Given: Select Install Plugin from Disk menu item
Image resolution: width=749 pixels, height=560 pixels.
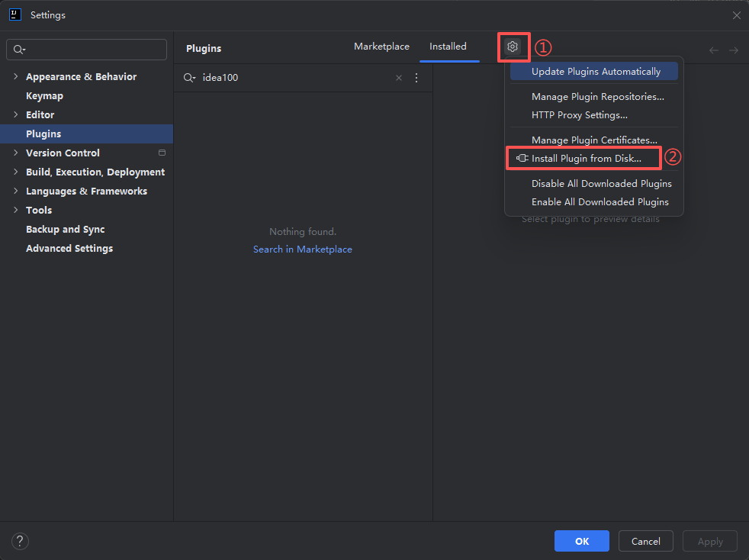Looking at the screenshot, I should pos(586,159).
